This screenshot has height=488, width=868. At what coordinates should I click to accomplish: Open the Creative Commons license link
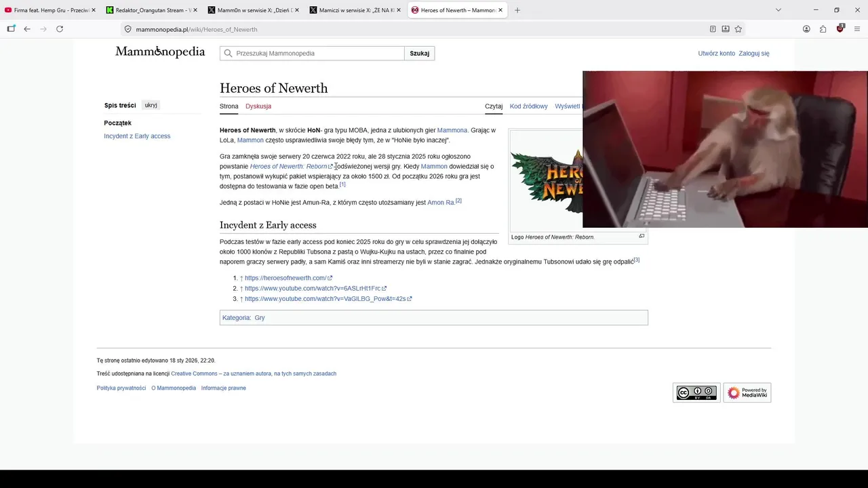tap(254, 373)
